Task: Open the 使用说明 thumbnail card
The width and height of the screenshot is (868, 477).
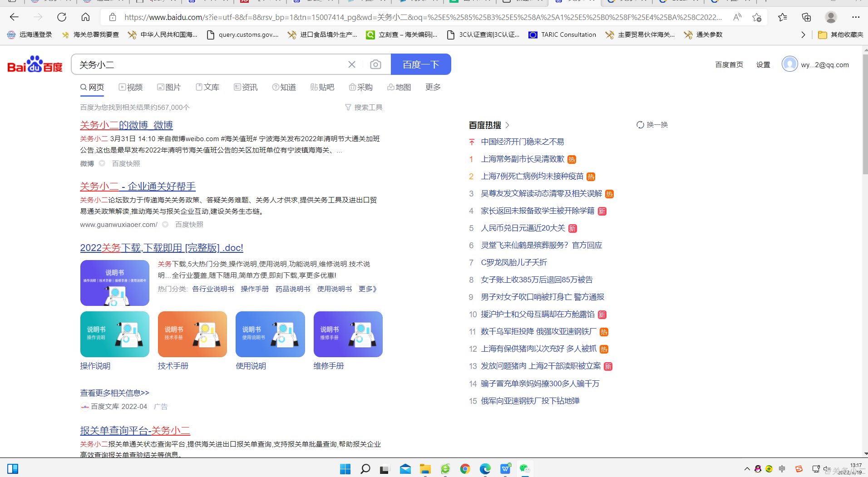Action: click(270, 334)
